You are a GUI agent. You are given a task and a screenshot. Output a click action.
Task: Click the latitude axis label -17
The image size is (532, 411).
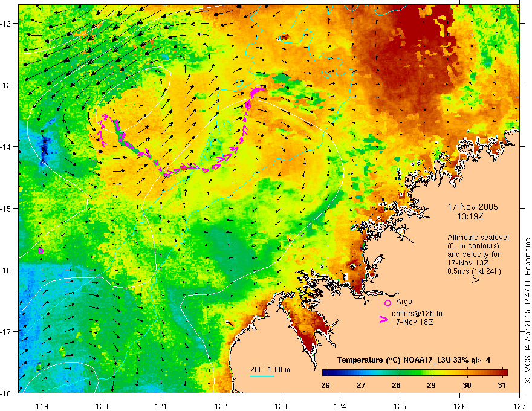(7, 332)
